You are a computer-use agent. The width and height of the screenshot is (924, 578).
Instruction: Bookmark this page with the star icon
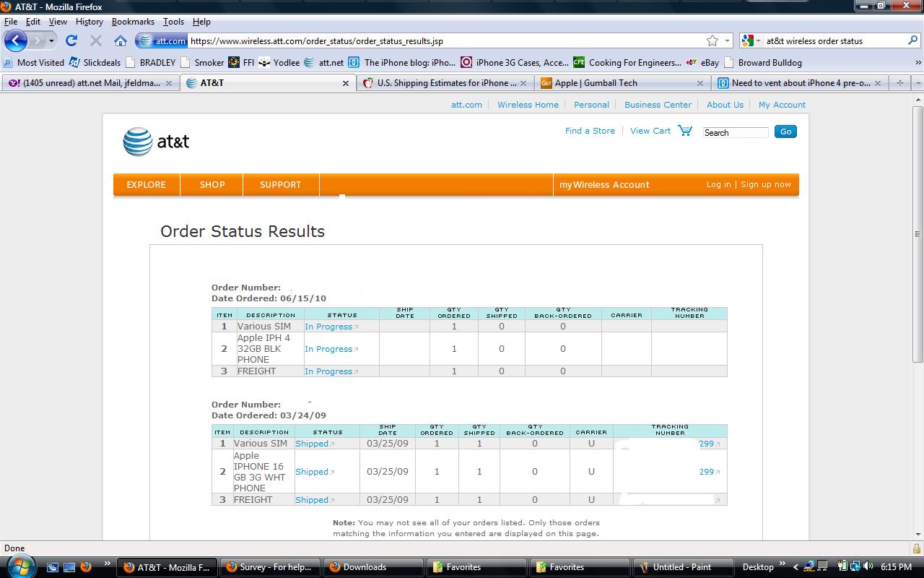coord(712,41)
